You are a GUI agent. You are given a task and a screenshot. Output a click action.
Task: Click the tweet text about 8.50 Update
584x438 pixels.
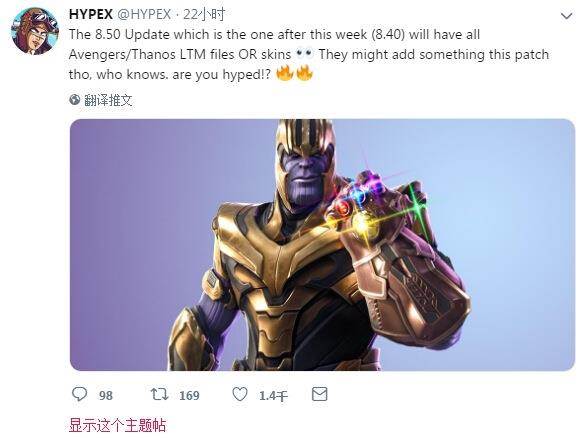pyautogui.click(x=309, y=54)
